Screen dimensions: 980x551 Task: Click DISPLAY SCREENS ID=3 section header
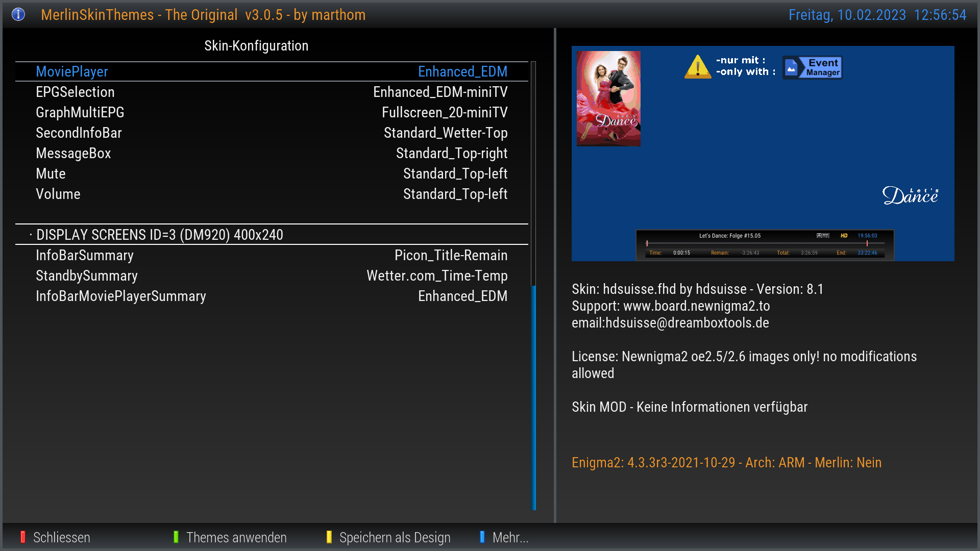159,235
